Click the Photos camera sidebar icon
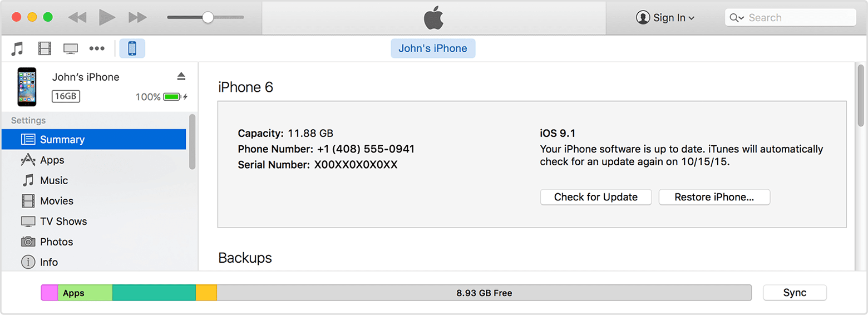 tap(28, 242)
